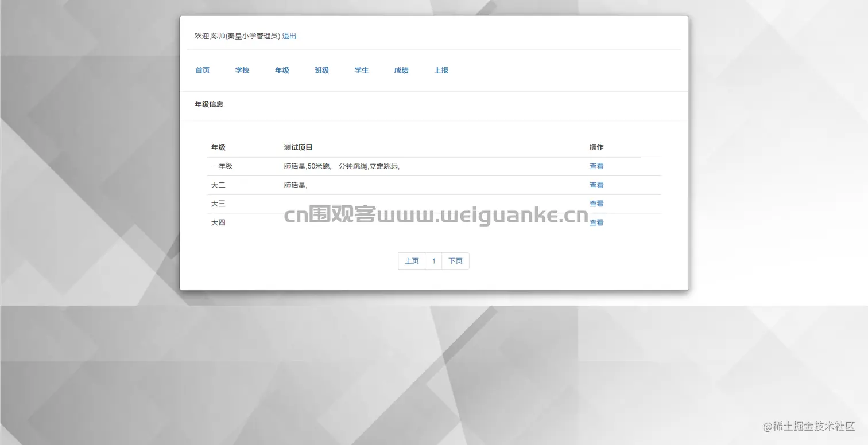Select the 学生 navigation tab
This screenshot has height=445, width=868.
point(362,71)
